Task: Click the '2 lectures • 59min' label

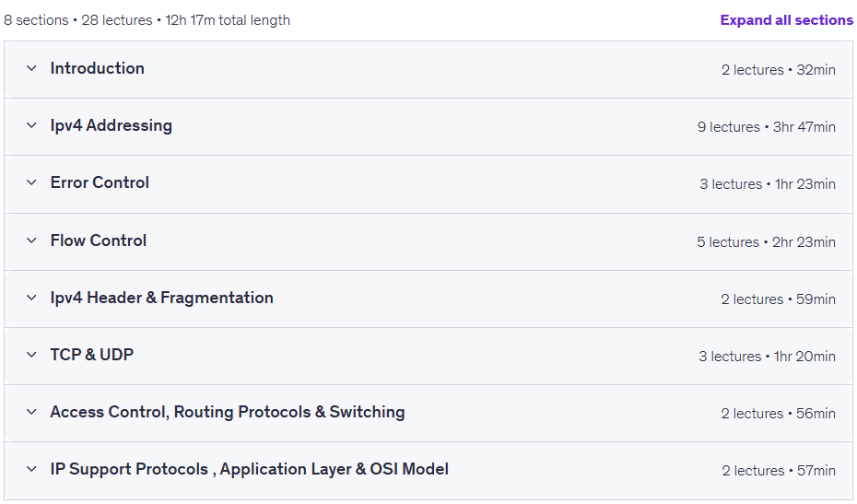Action: tap(779, 299)
